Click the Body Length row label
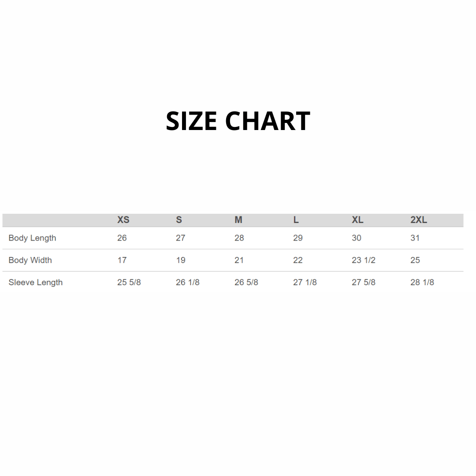Screen dimensions: 476x476 [32, 238]
